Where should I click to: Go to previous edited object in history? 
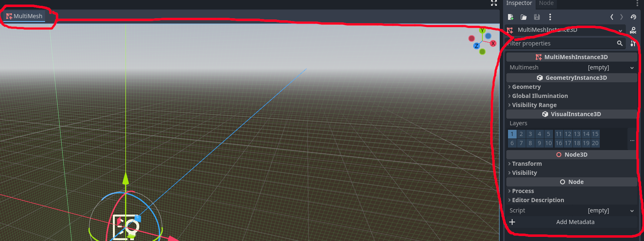(612, 17)
